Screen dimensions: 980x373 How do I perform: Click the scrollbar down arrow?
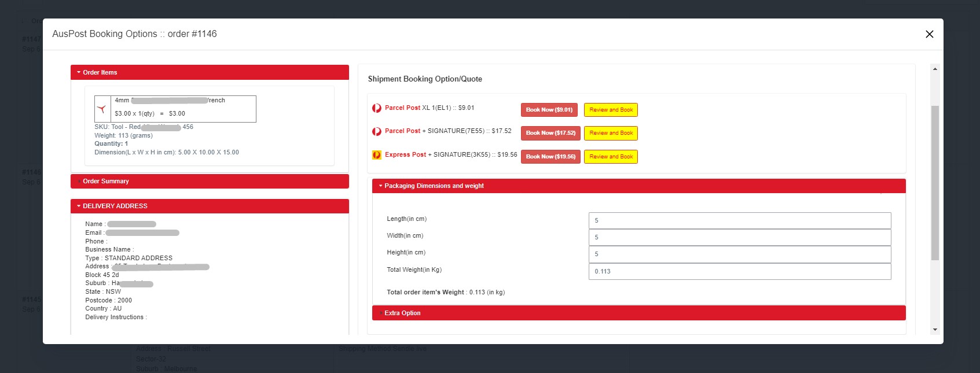pos(935,330)
